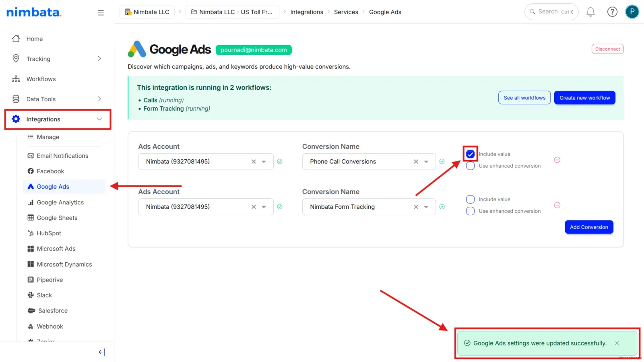Click See all workflows
644x362 pixels.
(x=524, y=98)
